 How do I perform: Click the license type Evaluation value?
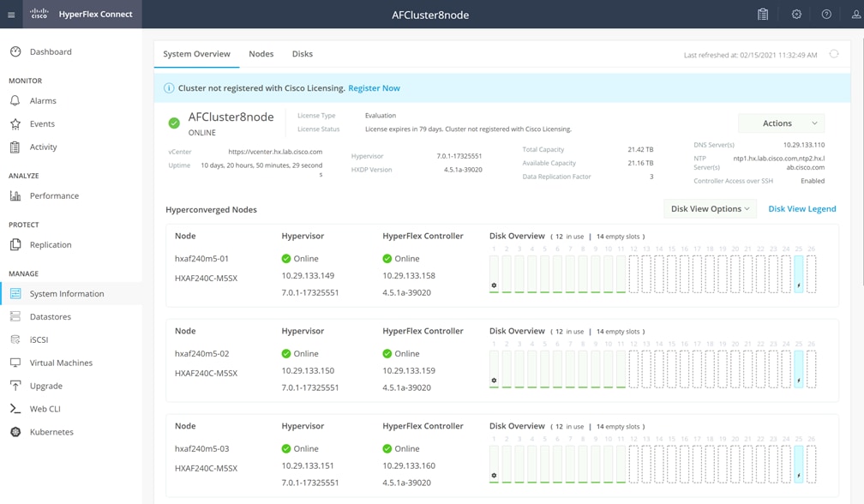point(381,116)
